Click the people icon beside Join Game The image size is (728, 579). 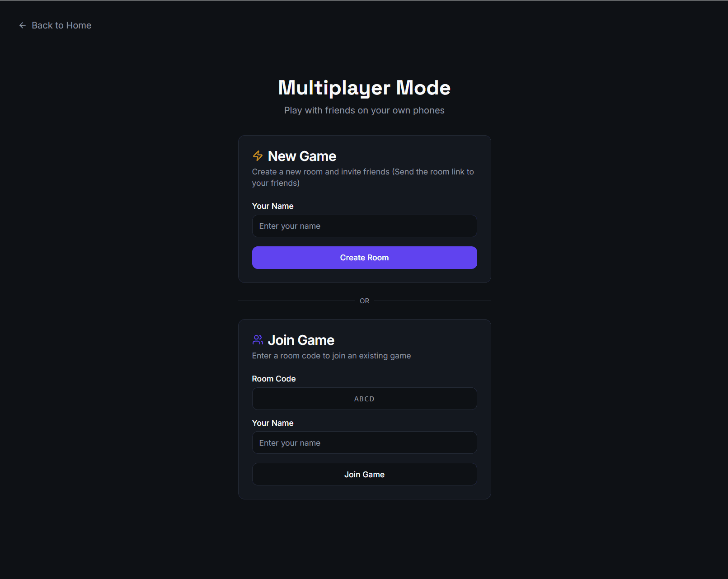258,339
